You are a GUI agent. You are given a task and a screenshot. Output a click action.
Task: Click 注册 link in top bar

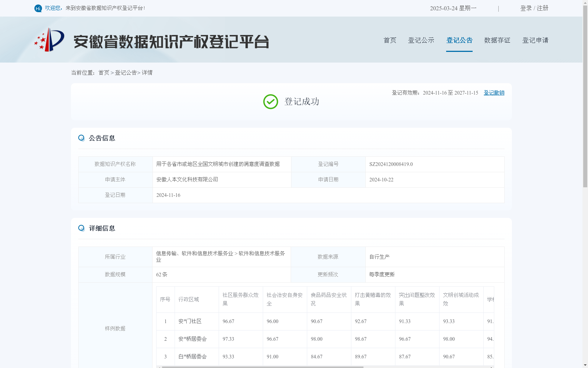coord(542,8)
